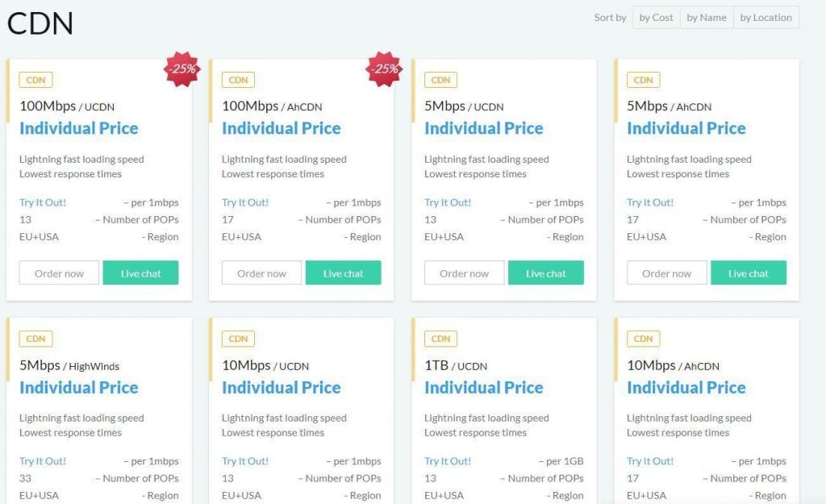Order the 100Mbps UCDN plan now
Viewport: 826px width, 504px height.
pos(59,273)
